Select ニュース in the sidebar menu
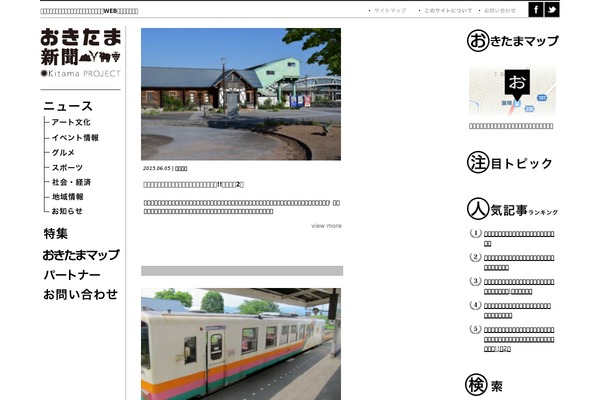Screen dimensions: 600x400 tap(68, 106)
